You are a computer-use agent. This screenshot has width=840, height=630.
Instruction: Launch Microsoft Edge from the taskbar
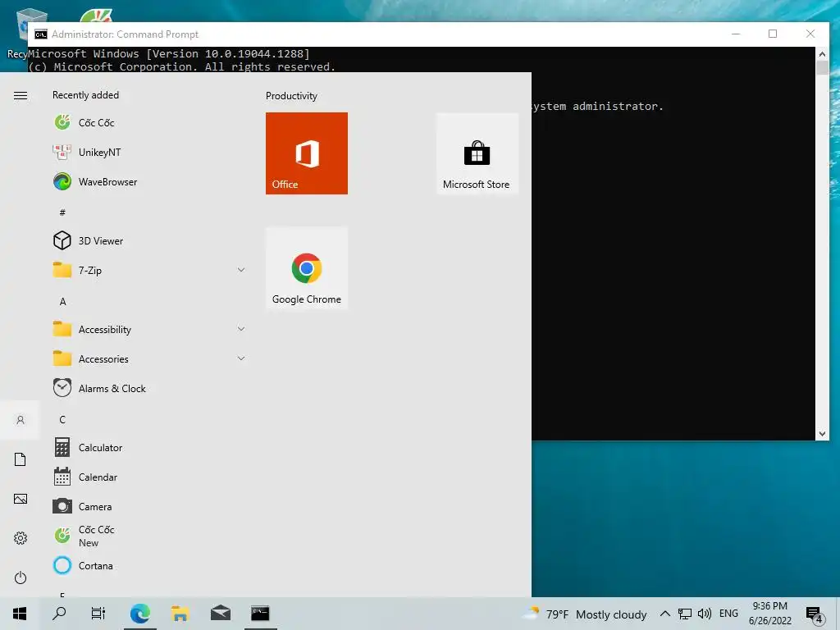tap(139, 614)
